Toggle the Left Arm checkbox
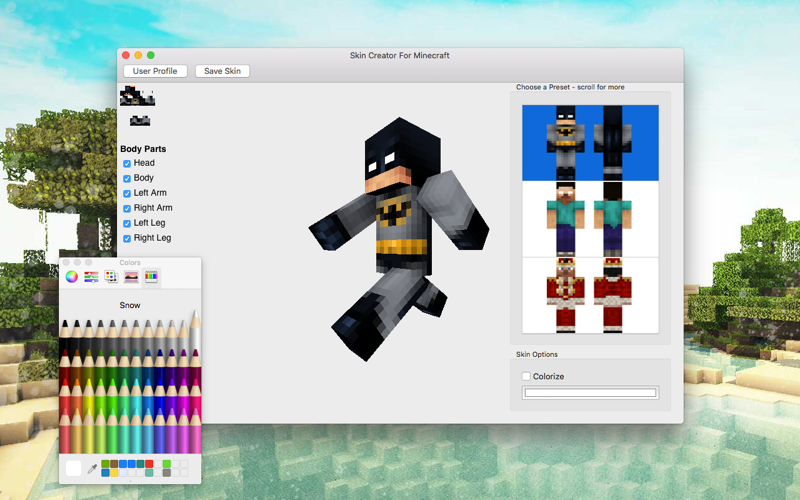This screenshot has height=500, width=800. click(127, 193)
